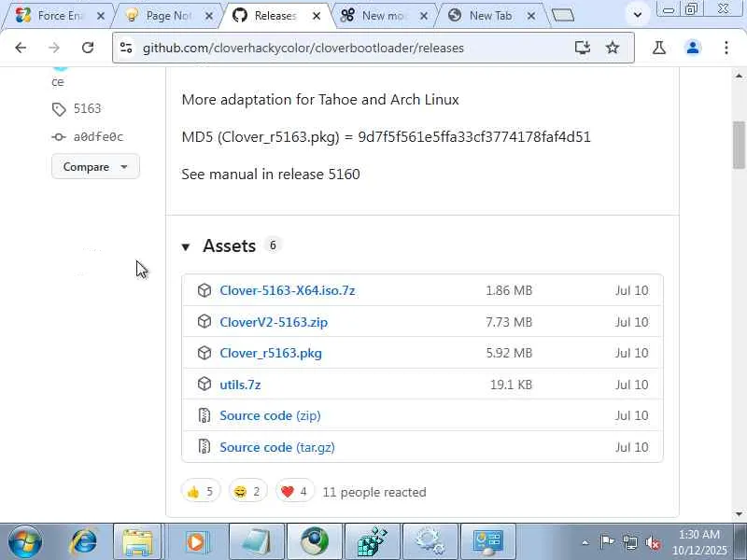Download Clover_r5163.pkg

click(x=271, y=353)
